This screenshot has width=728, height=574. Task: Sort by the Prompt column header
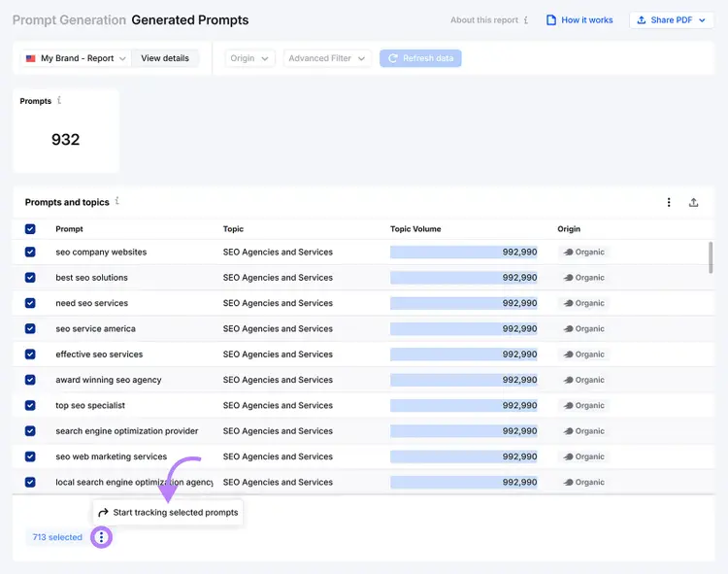click(x=69, y=229)
